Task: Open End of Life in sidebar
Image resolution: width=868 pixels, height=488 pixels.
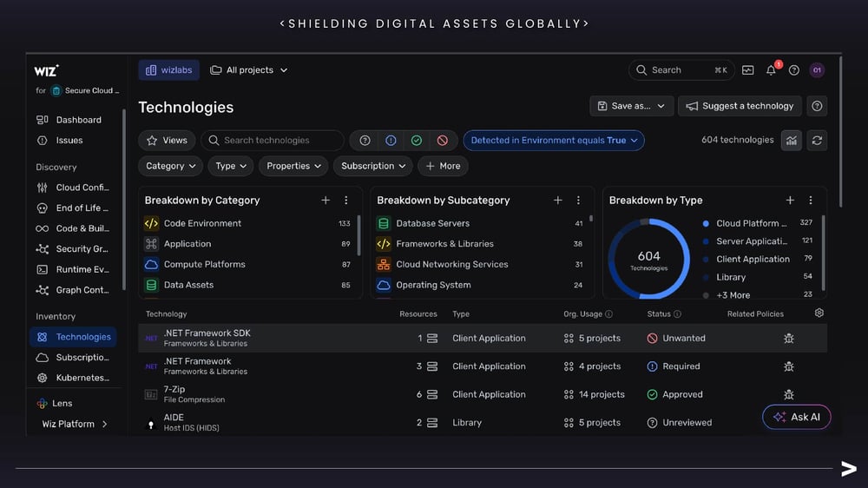Action: pyautogui.click(x=74, y=208)
